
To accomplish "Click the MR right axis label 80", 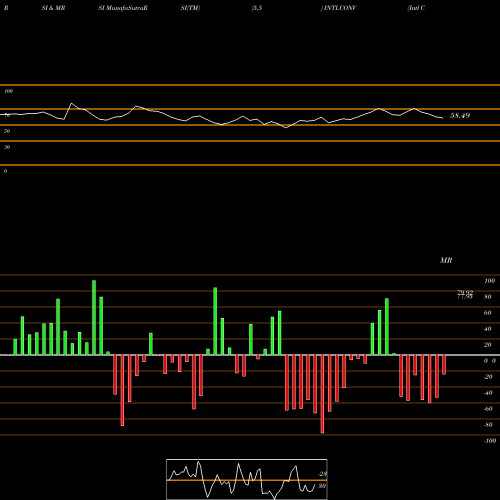I will 487,297.
